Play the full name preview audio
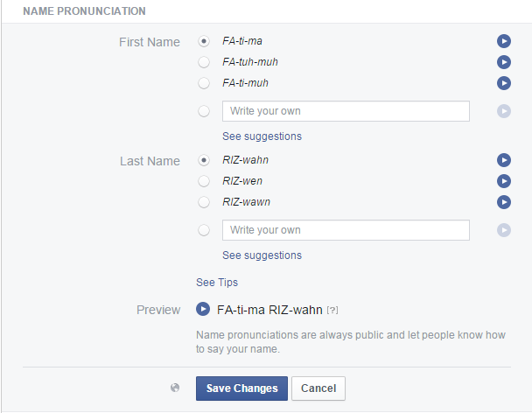Viewport: 532px width, 413px height. click(203, 309)
